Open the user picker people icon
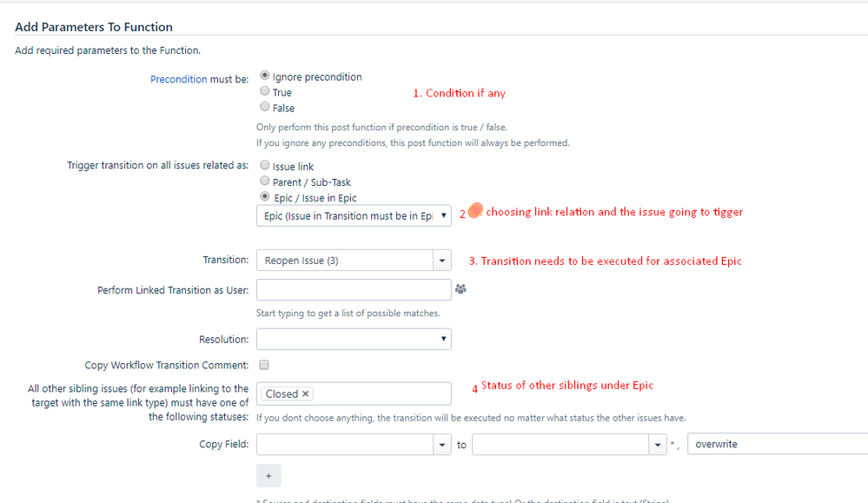Image resolution: width=868 pixels, height=503 pixels. coord(460,288)
